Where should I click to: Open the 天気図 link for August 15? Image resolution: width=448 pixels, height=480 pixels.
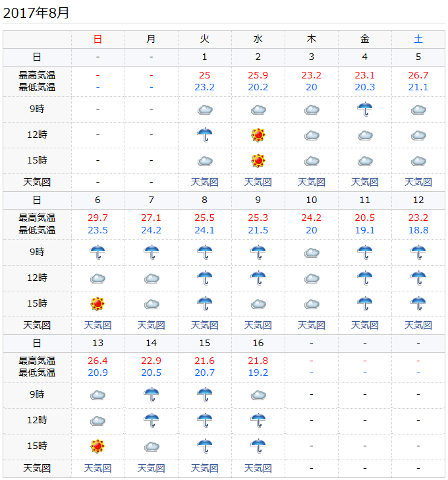tap(205, 468)
